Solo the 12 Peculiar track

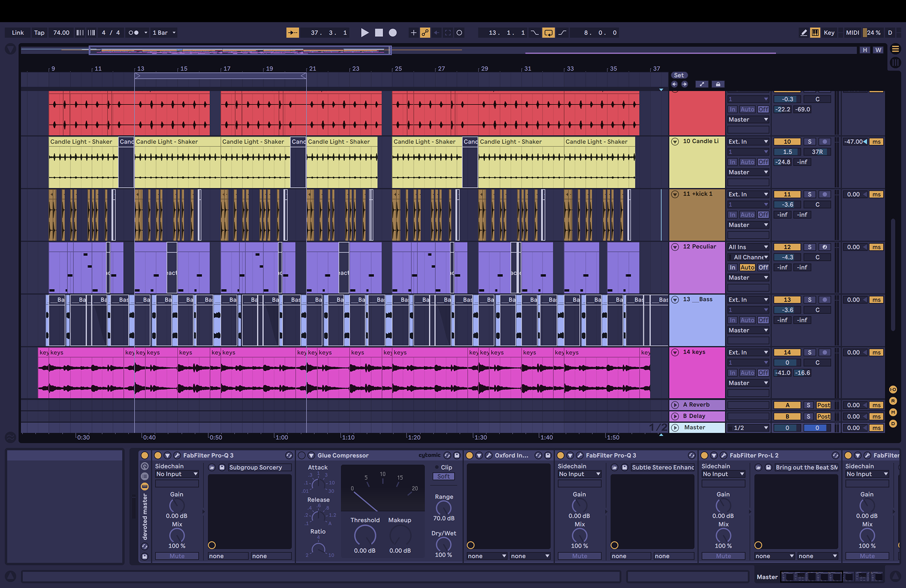809,247
